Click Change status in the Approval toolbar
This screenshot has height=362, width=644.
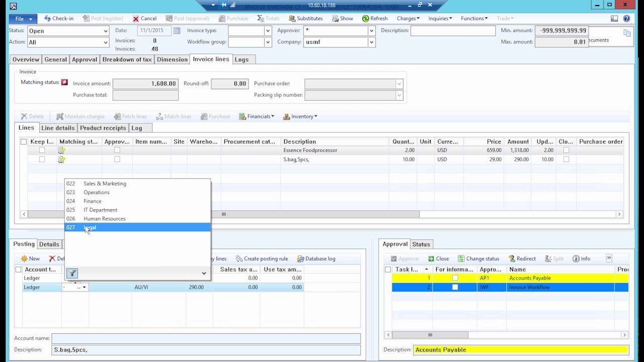pyautogui.click(x=478, y=259)
